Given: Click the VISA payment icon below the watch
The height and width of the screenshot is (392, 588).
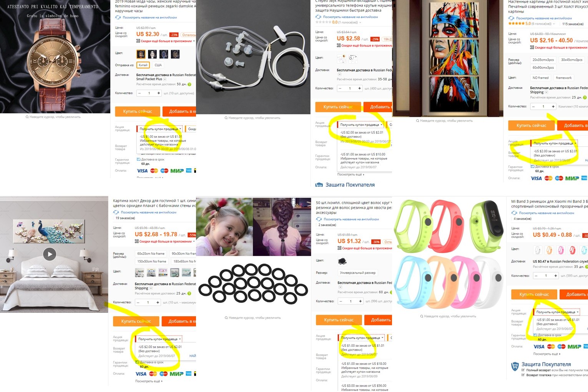Looking at the screenshot, I should (x=142, y=171).
